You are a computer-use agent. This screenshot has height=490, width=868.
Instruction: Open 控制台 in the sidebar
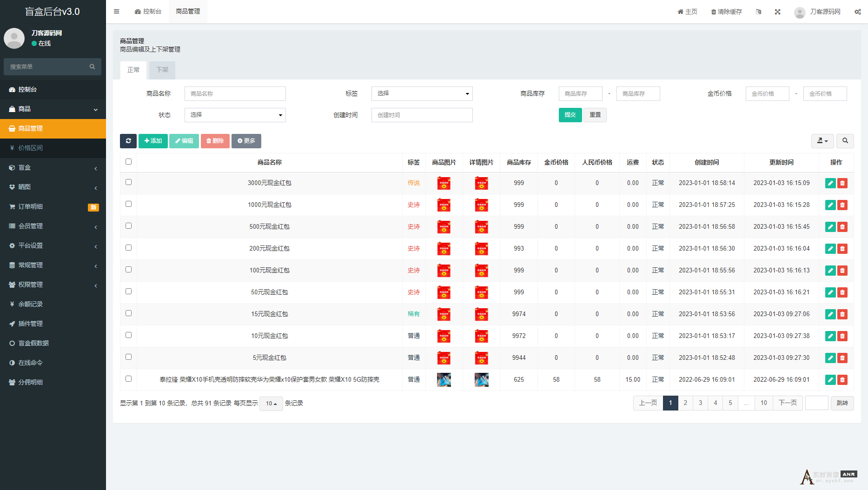pyautogui.click(x=53, y=89)
